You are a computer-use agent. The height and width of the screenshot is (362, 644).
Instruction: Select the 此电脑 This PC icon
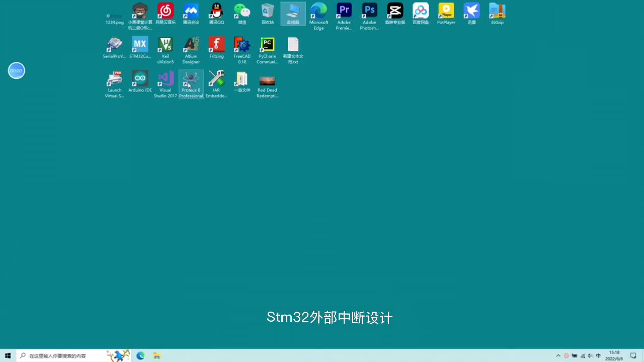(293, 14)
